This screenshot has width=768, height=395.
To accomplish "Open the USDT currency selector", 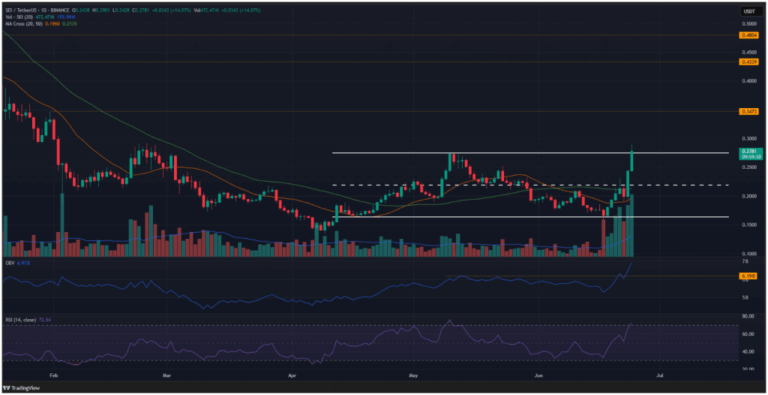I will click(x=748, y=11).
